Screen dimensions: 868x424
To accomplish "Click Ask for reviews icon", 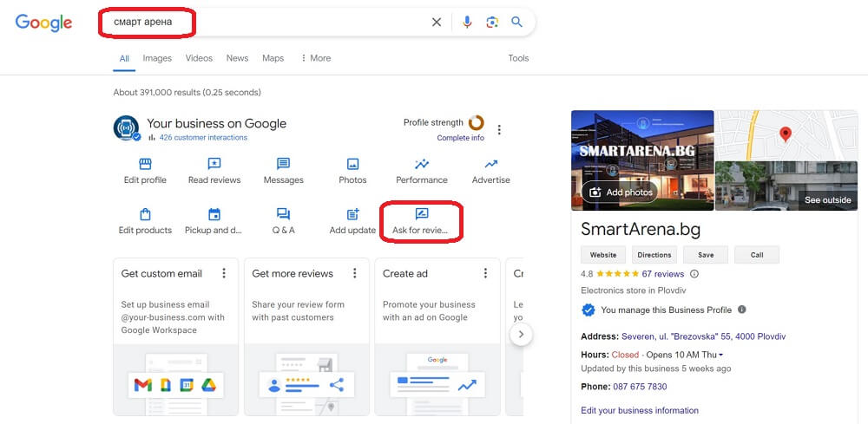I will [x=422, y=214].
